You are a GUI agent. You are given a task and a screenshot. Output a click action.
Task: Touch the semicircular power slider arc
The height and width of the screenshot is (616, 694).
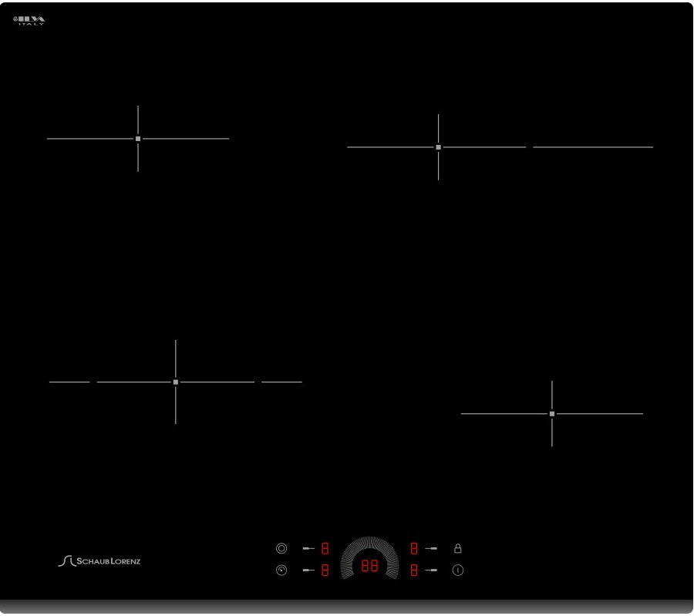tap(369, 544)
